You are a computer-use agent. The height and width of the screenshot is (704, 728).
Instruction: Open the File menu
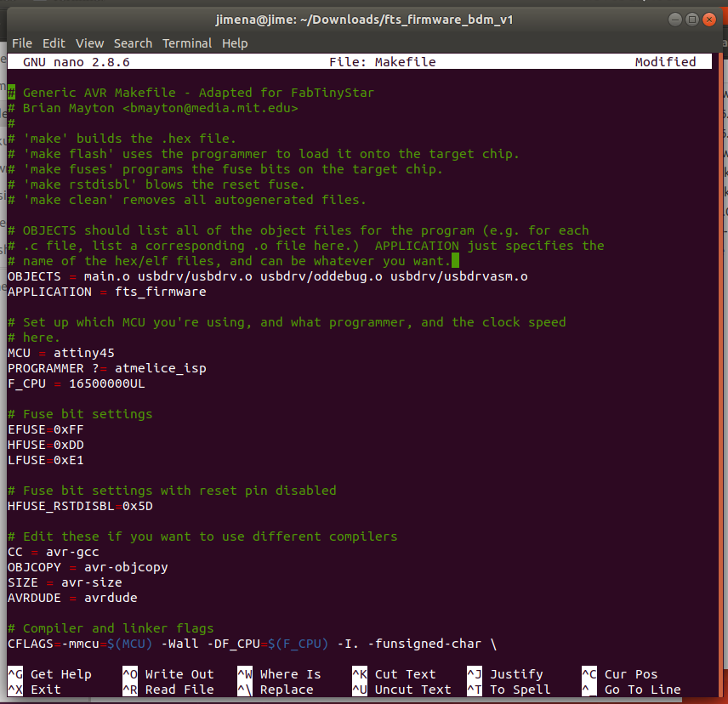tap(22, 43)
